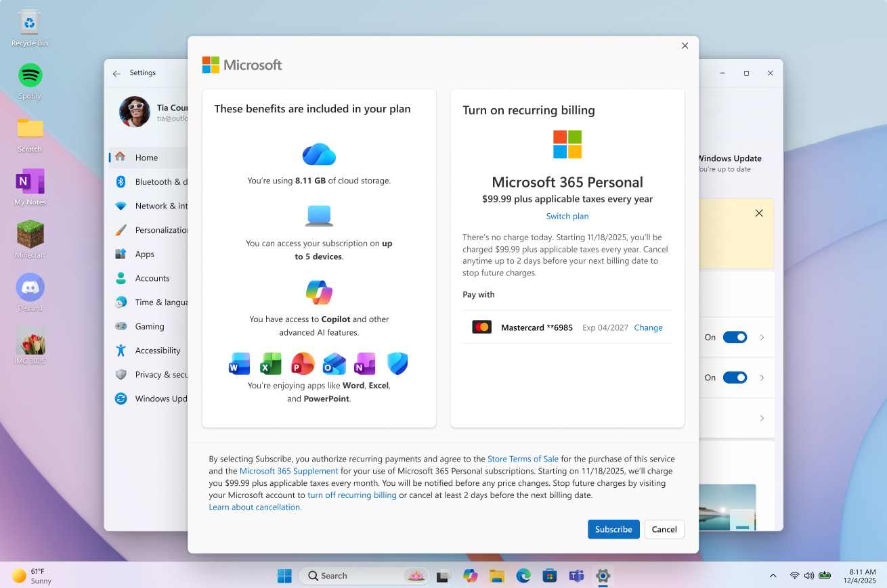Viewport: 887px width, 588px height.
Task: Click the Defender shield icon
Action: [397, 364]
